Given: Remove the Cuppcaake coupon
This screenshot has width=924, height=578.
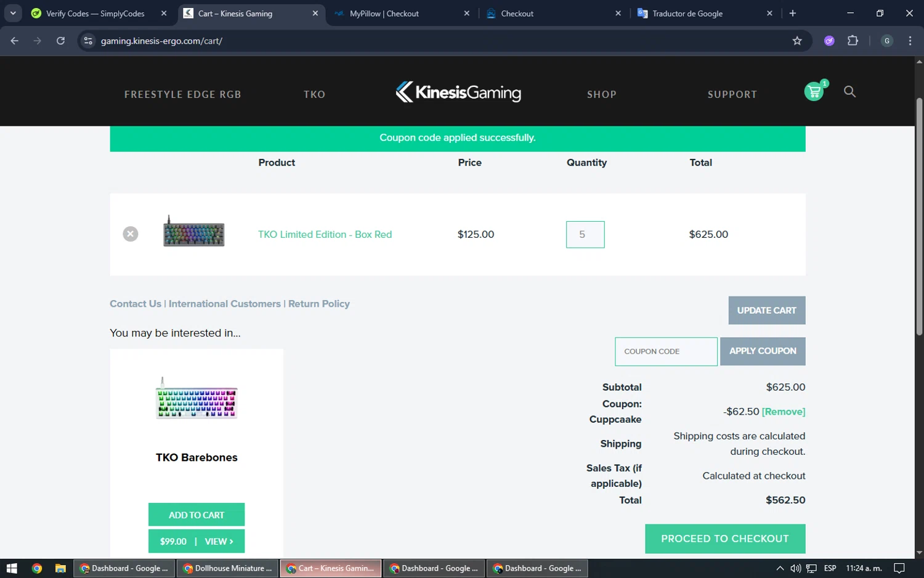Looking at the screenshot, I should point(784,412).
